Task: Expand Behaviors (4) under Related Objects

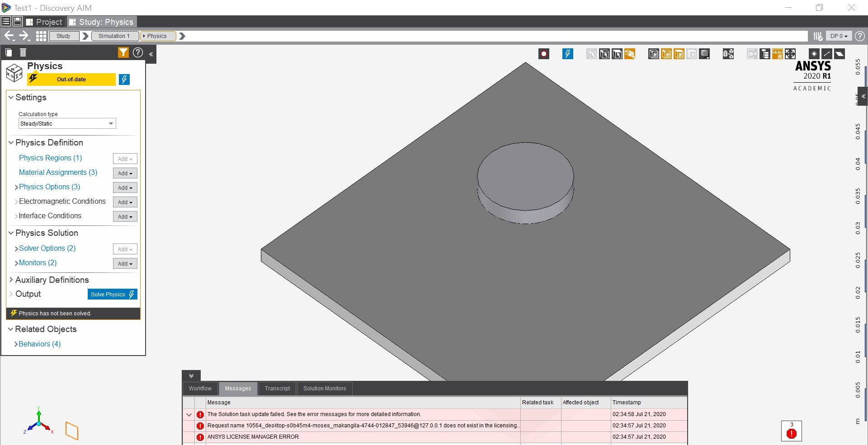Action: tap(16, 344)
